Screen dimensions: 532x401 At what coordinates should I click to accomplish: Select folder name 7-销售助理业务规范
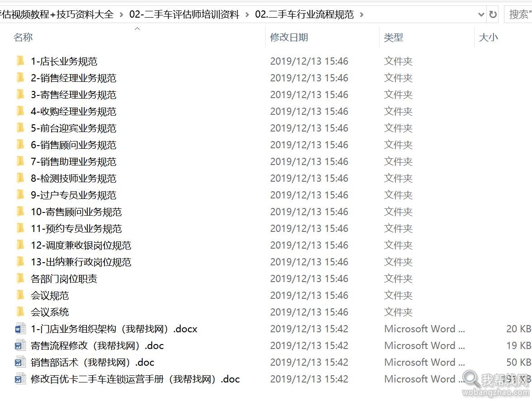pos(74,161)
